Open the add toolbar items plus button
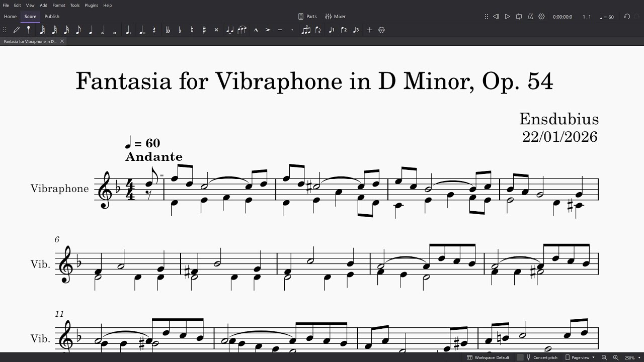This screenshot has width=644, height=362. (369, 30)
